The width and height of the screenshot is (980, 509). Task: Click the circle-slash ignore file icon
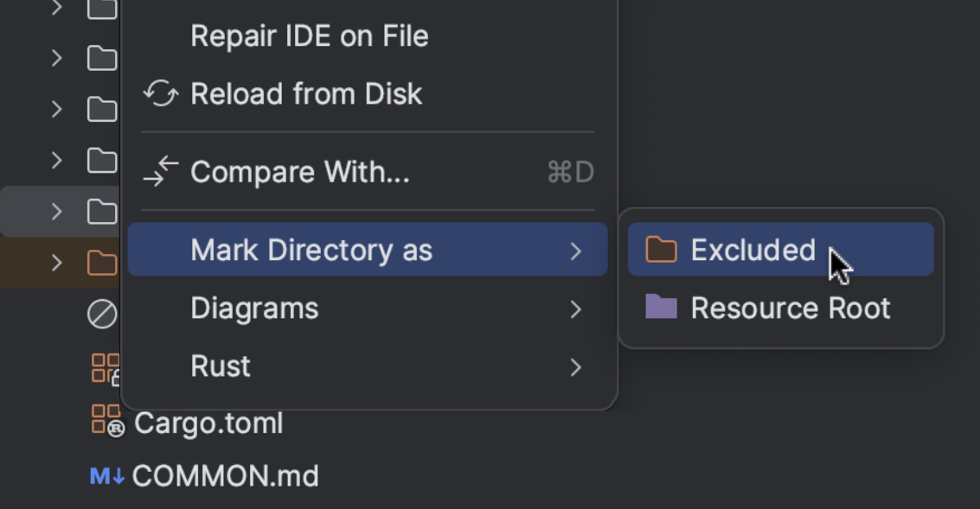[102, 315]
